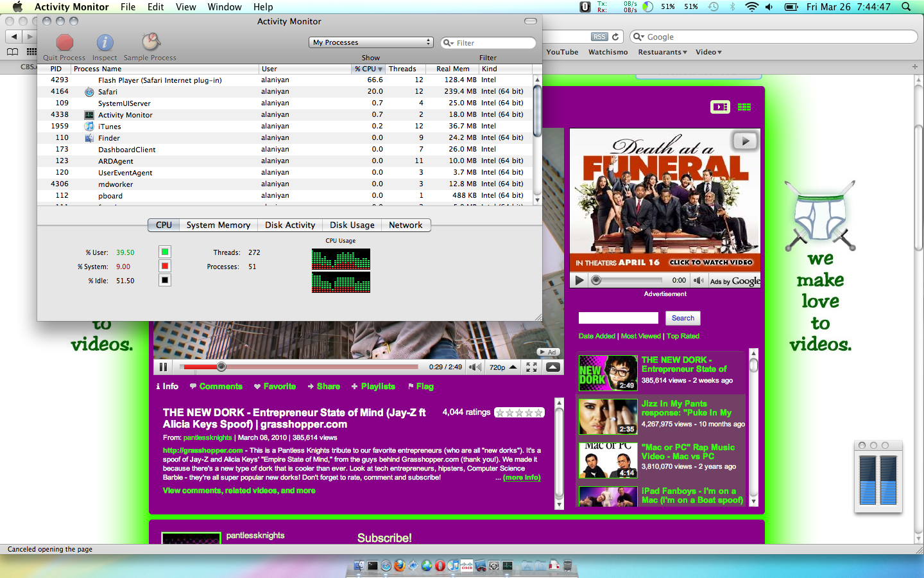Open the pop-out button on the video player
The height and width of the screenshot is (578, 924).
coord(552,367)
